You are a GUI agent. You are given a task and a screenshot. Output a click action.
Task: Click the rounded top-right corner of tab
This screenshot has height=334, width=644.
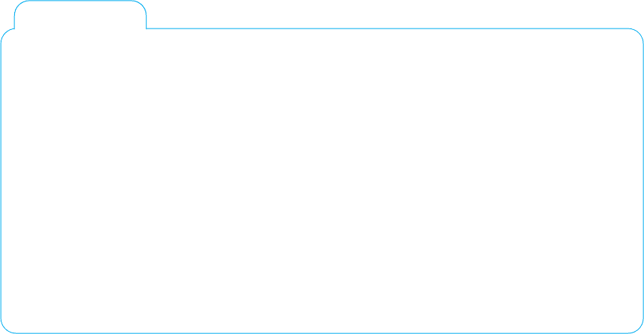tap(142, 5)
